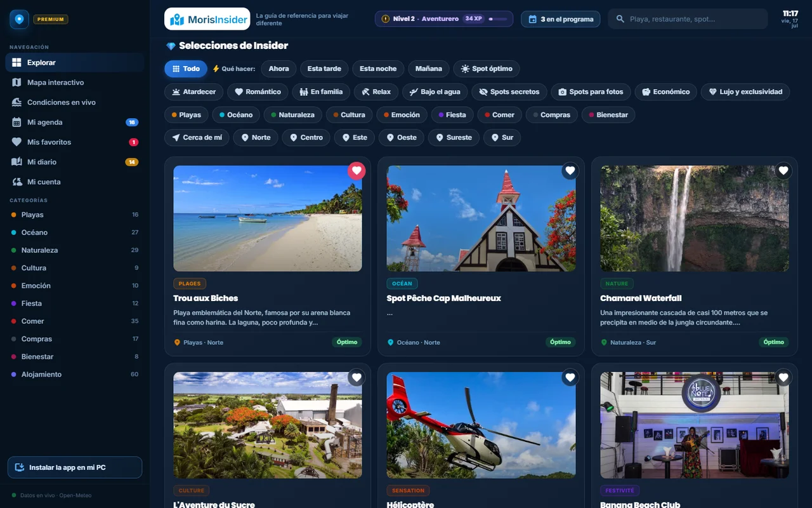Open Alojamiento category in sidebar

tap(75, 375)
